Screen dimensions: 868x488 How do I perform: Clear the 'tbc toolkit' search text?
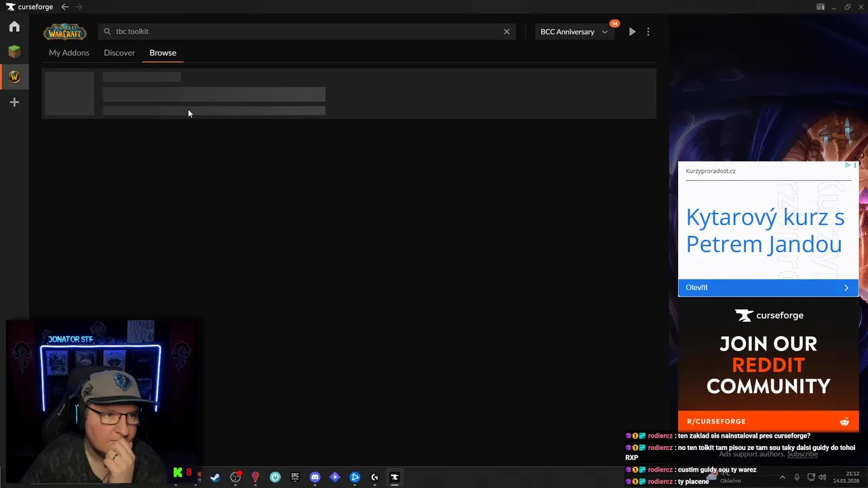coord(507,31)
